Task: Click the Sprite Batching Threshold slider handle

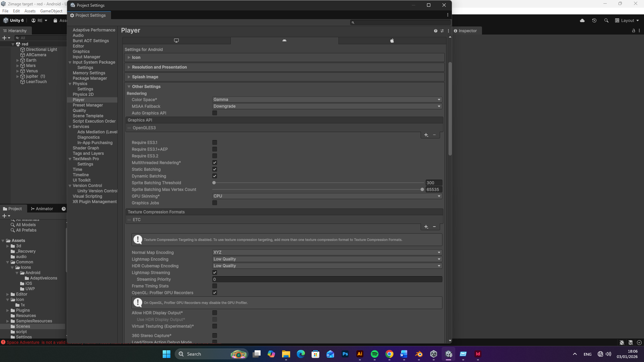Action: tap(214, 183)
